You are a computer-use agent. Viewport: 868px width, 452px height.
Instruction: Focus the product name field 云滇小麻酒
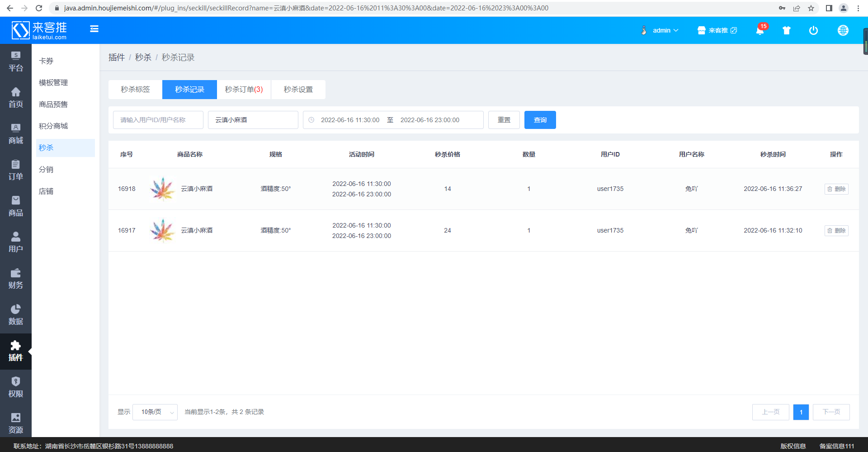253,120
